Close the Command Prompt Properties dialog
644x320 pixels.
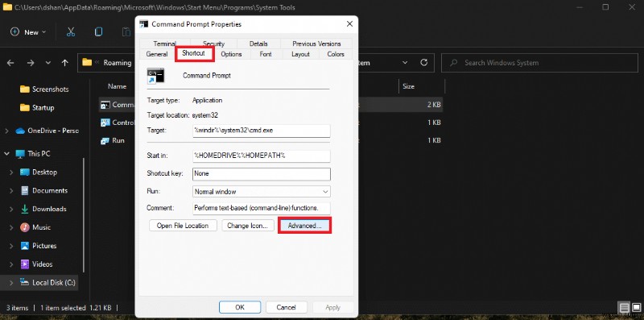click(349, 24)
